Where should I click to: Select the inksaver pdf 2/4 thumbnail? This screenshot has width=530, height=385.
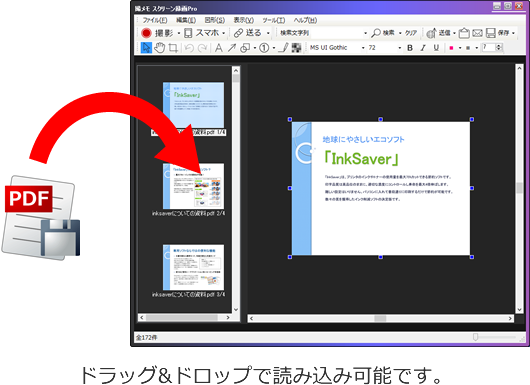pyautogui.click(x=193, y=186)
